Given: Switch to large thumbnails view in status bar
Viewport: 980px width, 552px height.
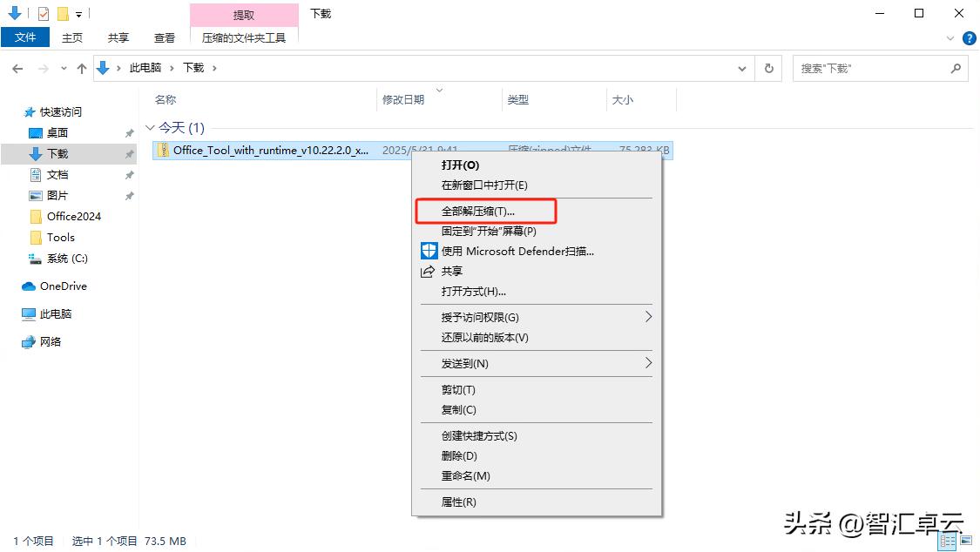Looking at the screenshot, I should point(966,541).
